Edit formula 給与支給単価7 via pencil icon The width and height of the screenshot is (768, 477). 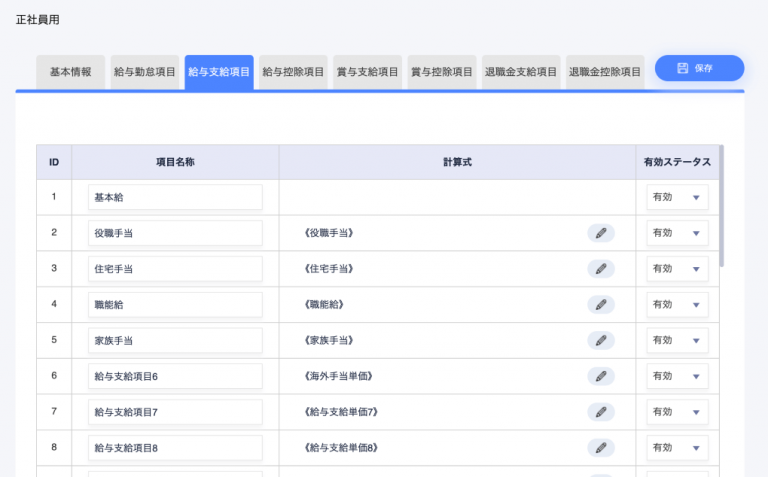coord(601,412)
